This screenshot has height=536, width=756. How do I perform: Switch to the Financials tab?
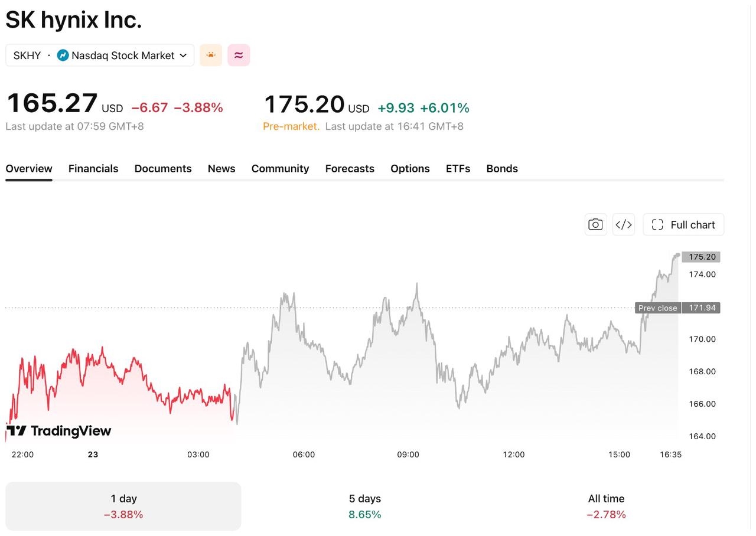[x=93, y=168]
